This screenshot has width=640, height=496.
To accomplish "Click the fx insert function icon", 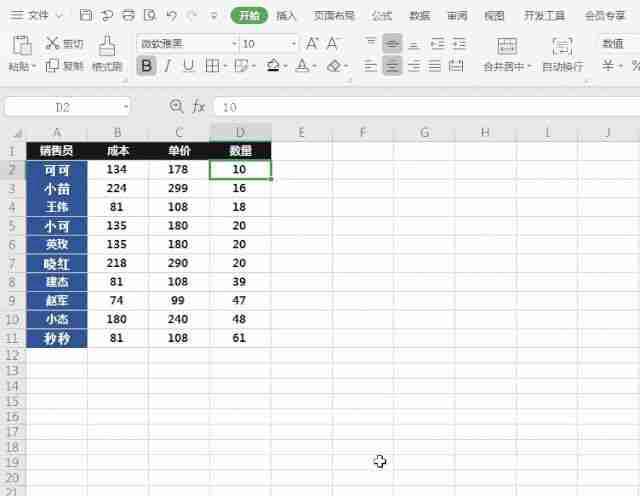I will [199, 107].
